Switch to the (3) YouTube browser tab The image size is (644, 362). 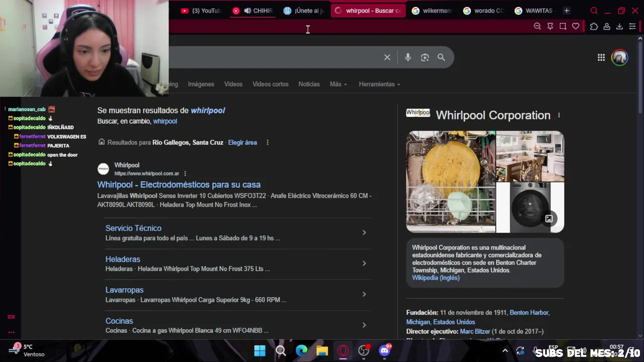201,11
